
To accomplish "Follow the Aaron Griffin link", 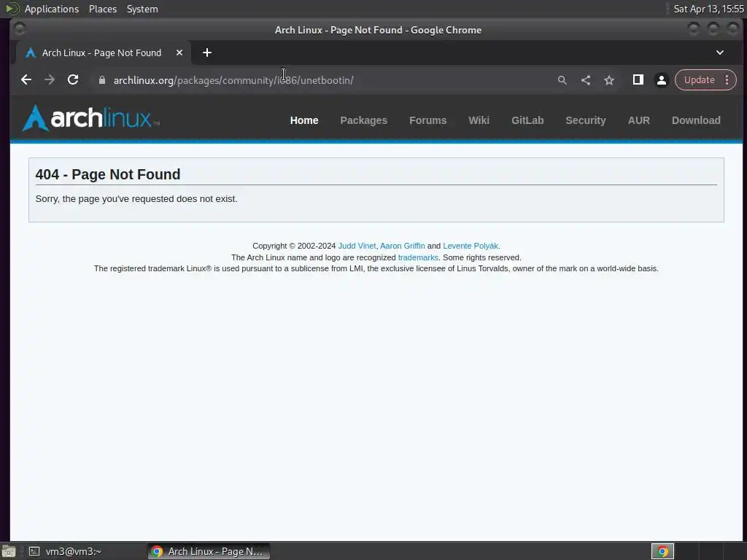I will tap(402, 246).
